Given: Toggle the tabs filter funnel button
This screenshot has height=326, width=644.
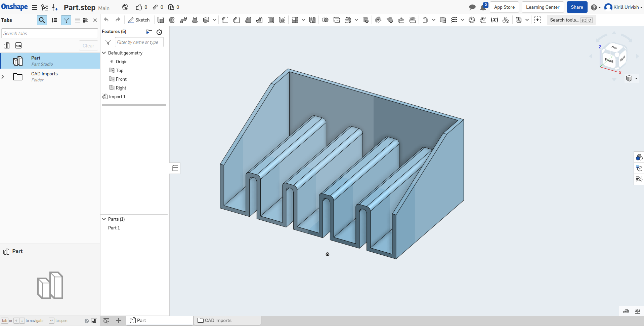Looking at the screenshot, I should tap(66, 20).
